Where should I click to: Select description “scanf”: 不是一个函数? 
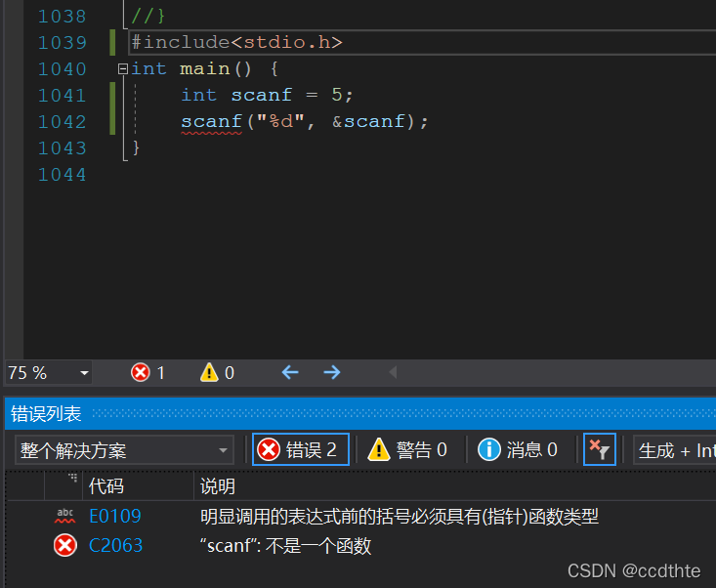pos(285,546)
